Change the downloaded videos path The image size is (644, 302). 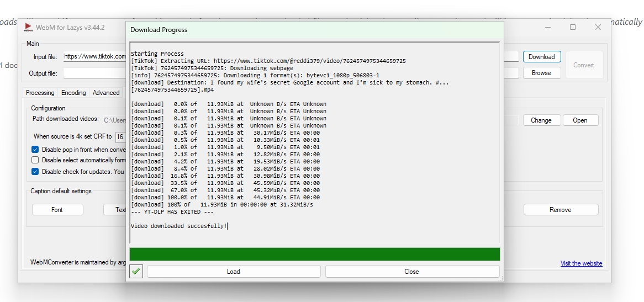[x=541, y=120]
